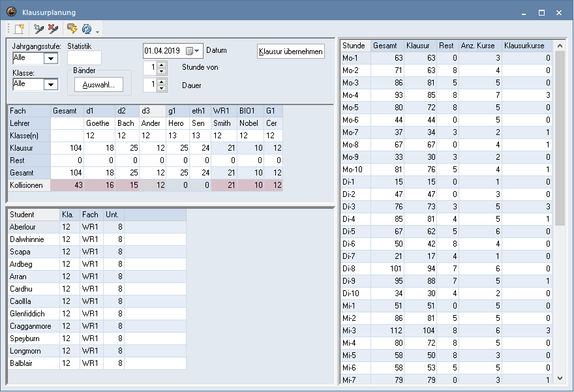This screenshot has width=574, height=392.
Task: Click the blue refresh arrows icon
Action: (x=86, y=29)
